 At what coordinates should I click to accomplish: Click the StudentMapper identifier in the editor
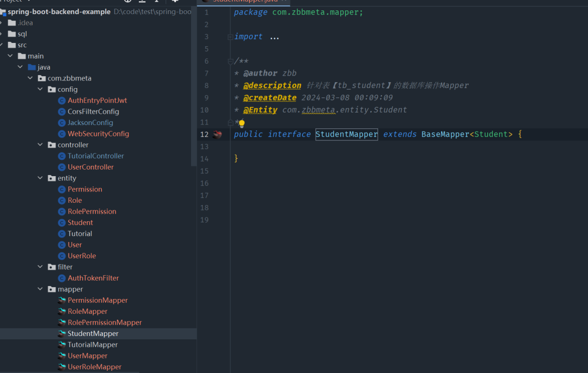[x=346, y=134]
